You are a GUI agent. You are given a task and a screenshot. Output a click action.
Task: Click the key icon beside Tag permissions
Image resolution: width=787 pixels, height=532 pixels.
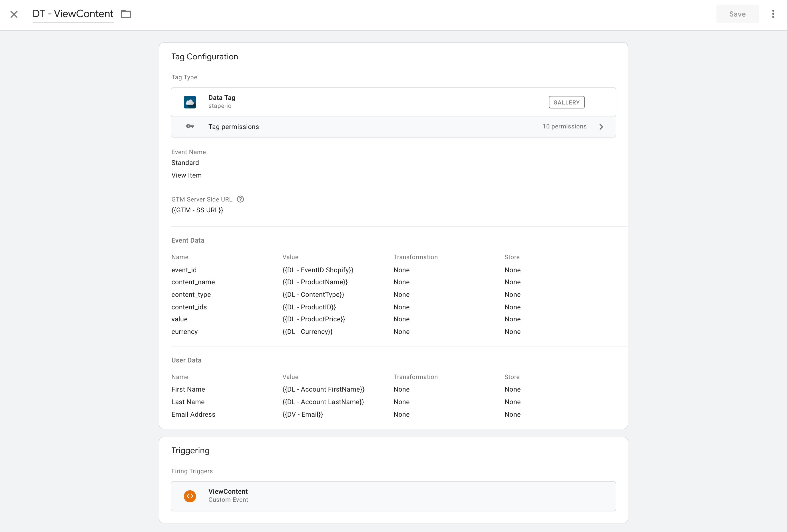[190, 126]
